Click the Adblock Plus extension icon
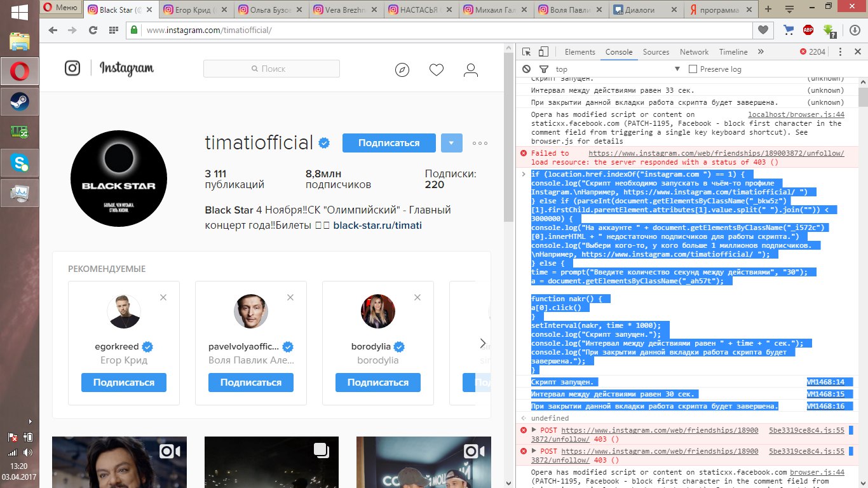 [808, 30]
